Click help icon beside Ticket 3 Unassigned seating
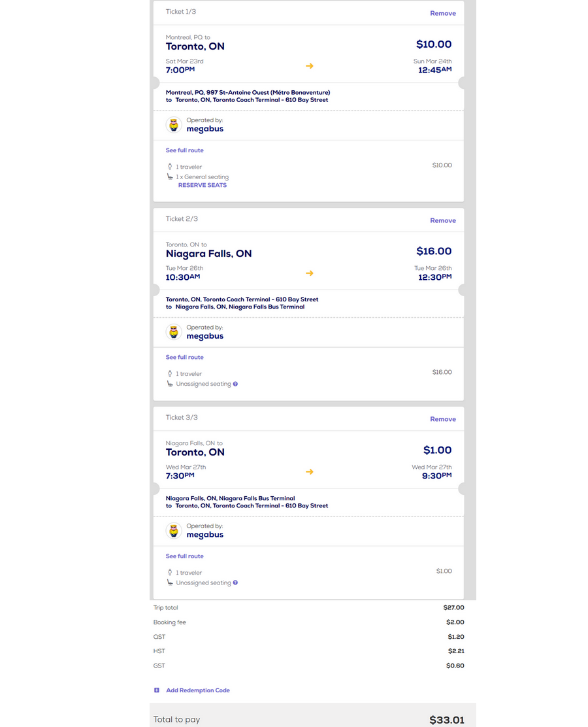Viewport: 588px width, 727px height. (x=235, y=583)
